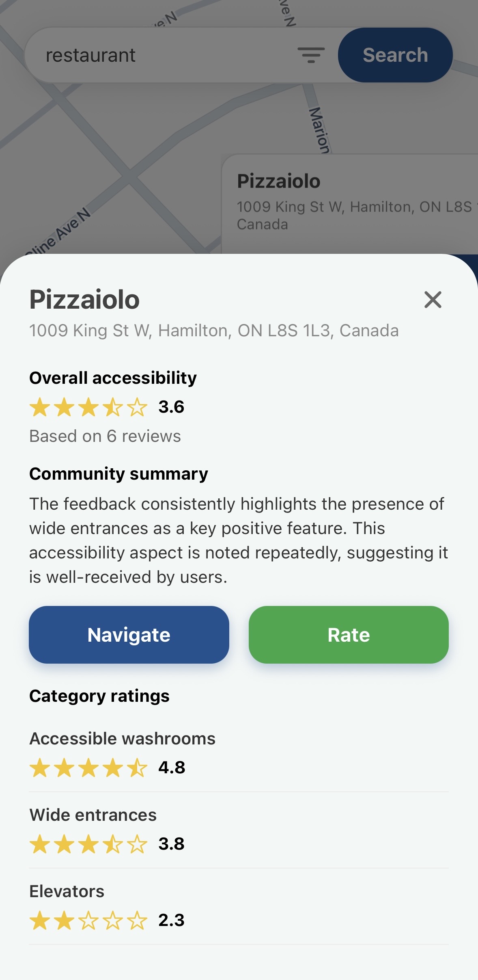Click the restaurant search input field
Screen dimensions: 478x980
point(162,55)
